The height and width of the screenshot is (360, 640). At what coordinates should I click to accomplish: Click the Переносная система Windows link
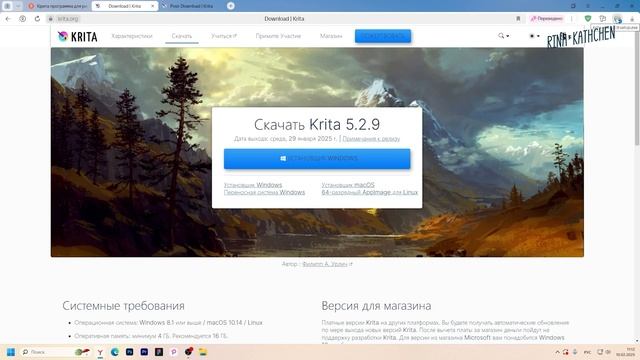[264, 192]
